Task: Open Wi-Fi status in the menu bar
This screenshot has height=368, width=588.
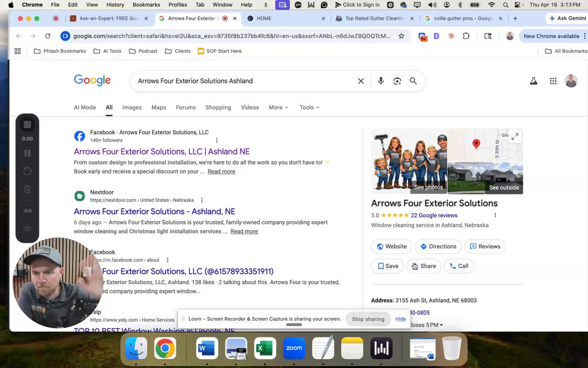Action: [x=492, y=5]
